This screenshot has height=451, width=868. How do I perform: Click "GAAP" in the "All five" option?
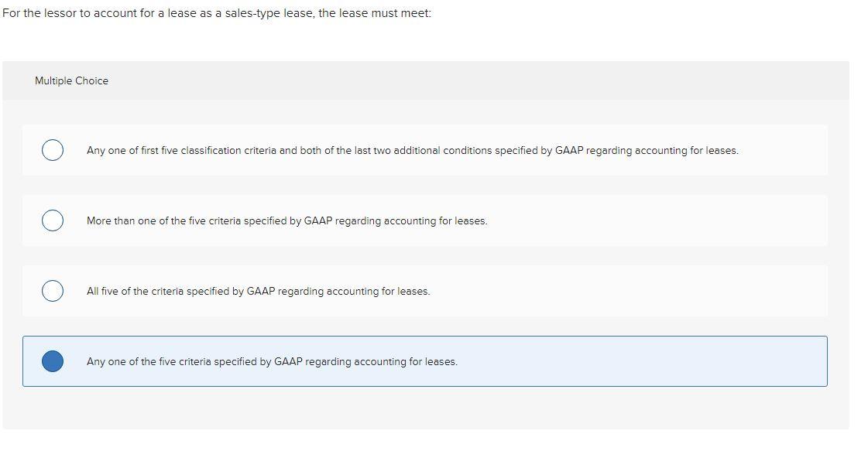click(x=261, y=291)
